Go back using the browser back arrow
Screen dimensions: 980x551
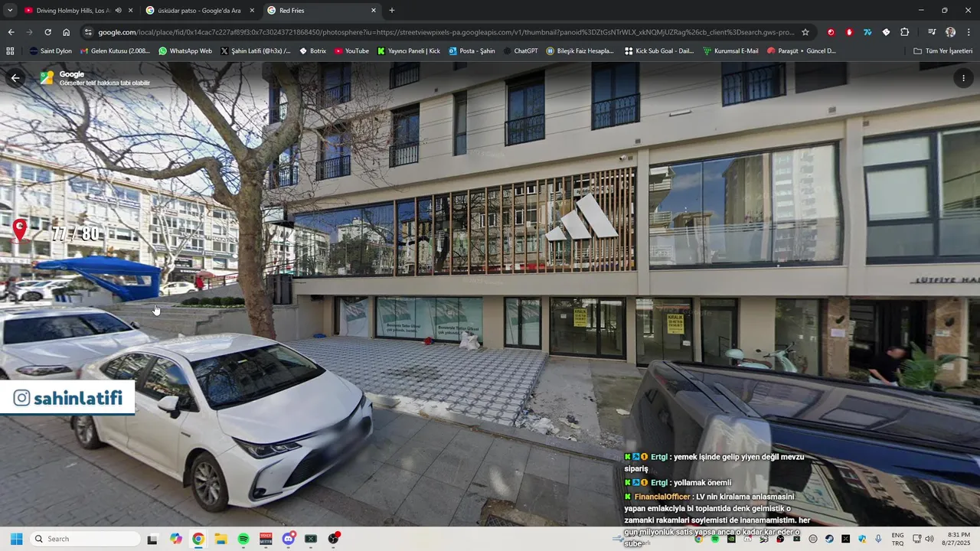[11, 32]
